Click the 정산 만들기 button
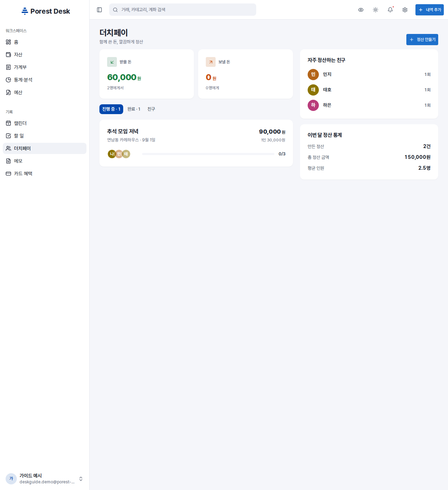The image size is (448, 490). [422, 40]
